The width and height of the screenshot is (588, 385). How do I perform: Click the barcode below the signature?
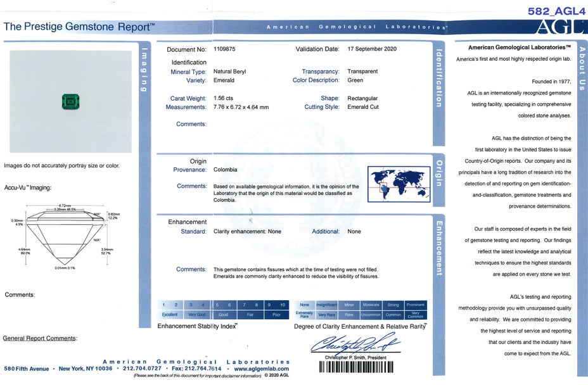pyautogui.click(x=360, y=367)
